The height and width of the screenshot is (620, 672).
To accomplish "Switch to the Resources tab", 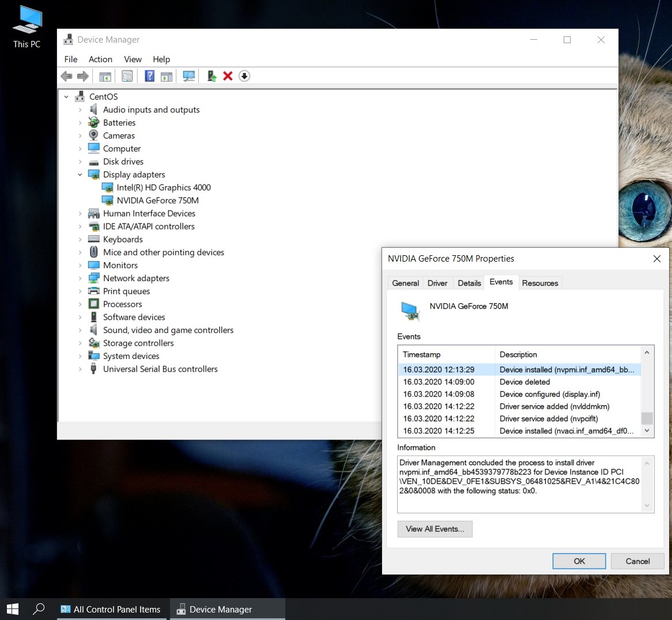I will 540,283.
